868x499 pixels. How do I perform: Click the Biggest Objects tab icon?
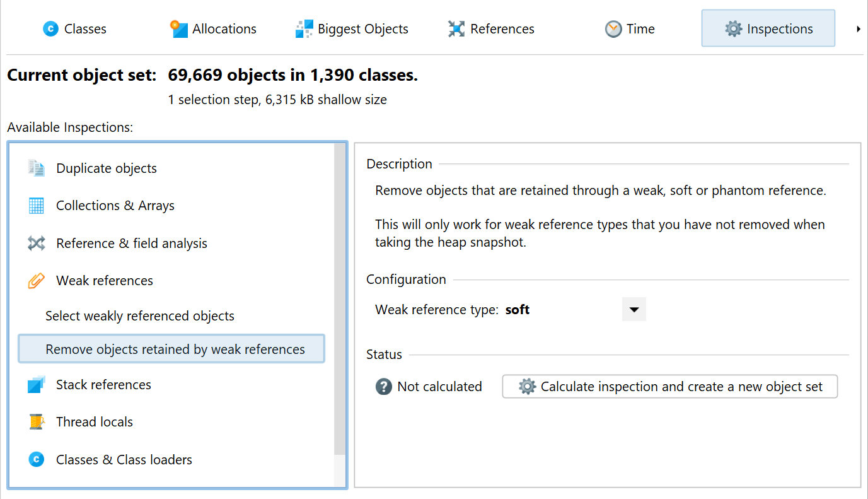304,29
